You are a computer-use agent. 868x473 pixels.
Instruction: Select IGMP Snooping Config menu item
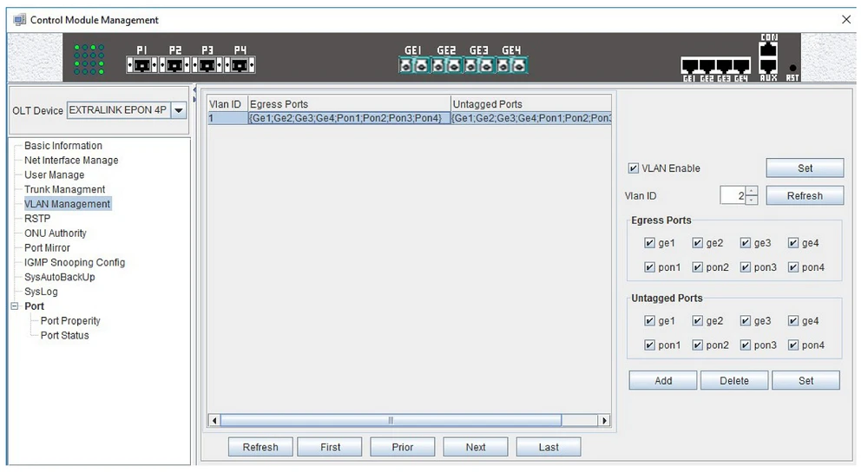coord(75,262)
